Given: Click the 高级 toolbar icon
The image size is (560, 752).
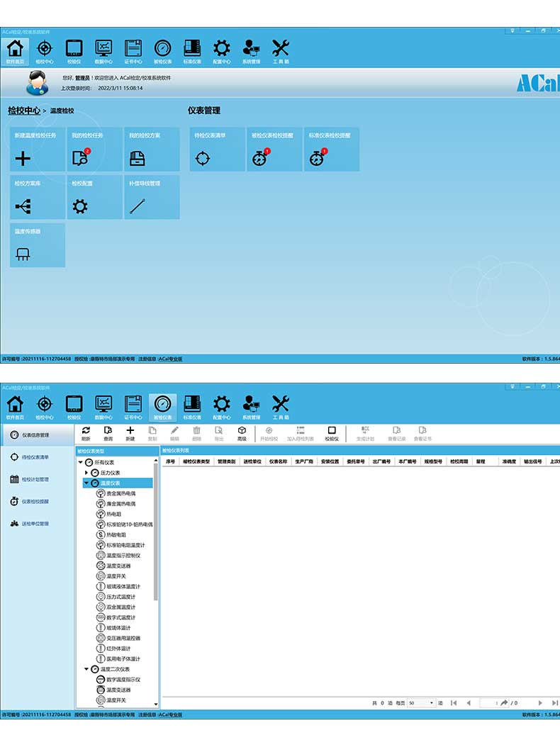Looking at the screenshot, I should [x=242, y=433].
